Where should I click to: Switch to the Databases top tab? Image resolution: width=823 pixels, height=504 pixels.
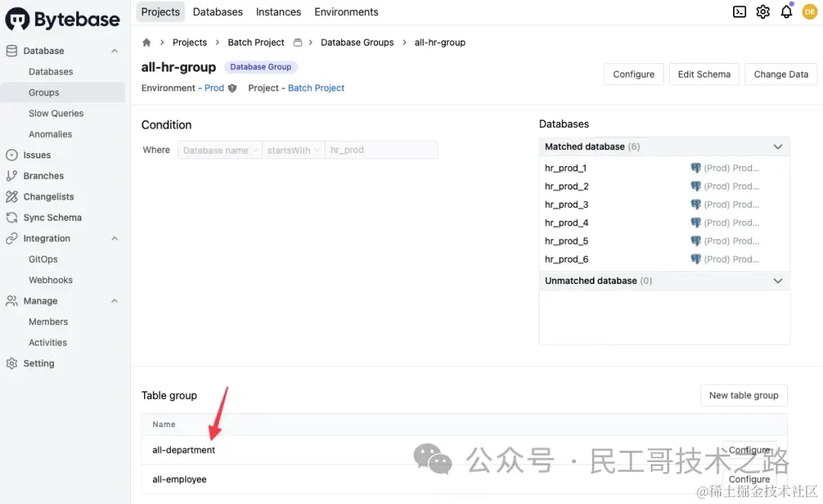click(218, 11)
